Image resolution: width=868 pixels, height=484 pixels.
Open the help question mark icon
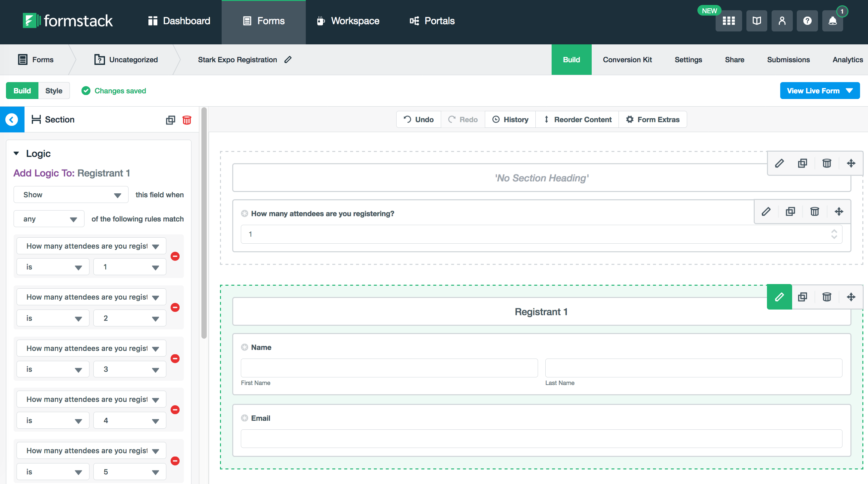pyautogui.click(x=807, y=21)
